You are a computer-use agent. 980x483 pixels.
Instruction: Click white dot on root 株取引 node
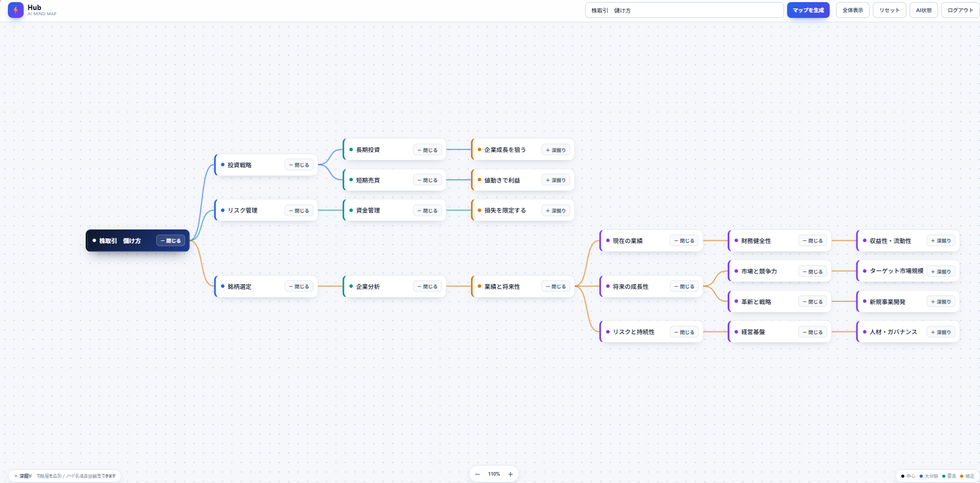(95, 240)
